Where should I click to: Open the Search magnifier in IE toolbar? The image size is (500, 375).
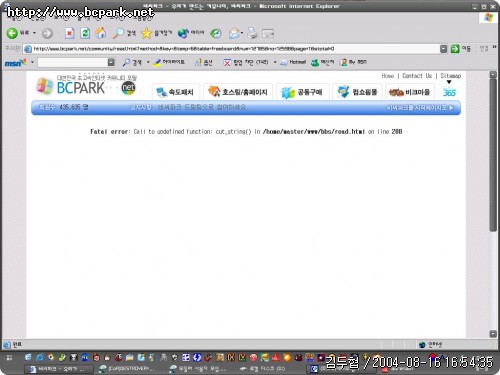124,33
